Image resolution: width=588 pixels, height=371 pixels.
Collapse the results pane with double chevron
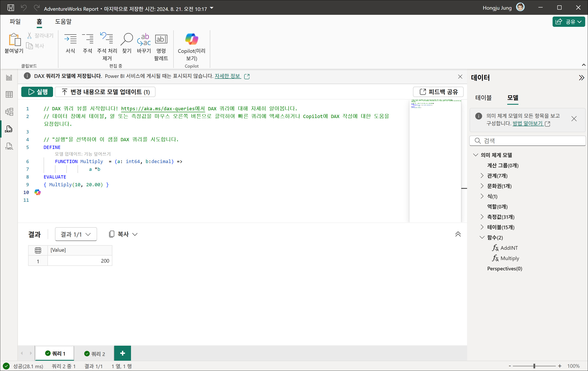pyautogui.click(x=458, y=234)
